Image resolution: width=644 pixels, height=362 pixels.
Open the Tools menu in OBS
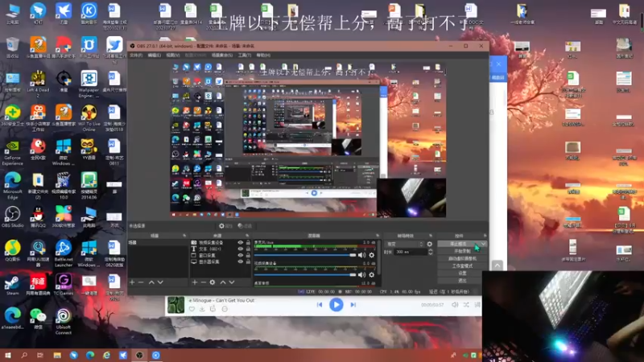(245, 55)
